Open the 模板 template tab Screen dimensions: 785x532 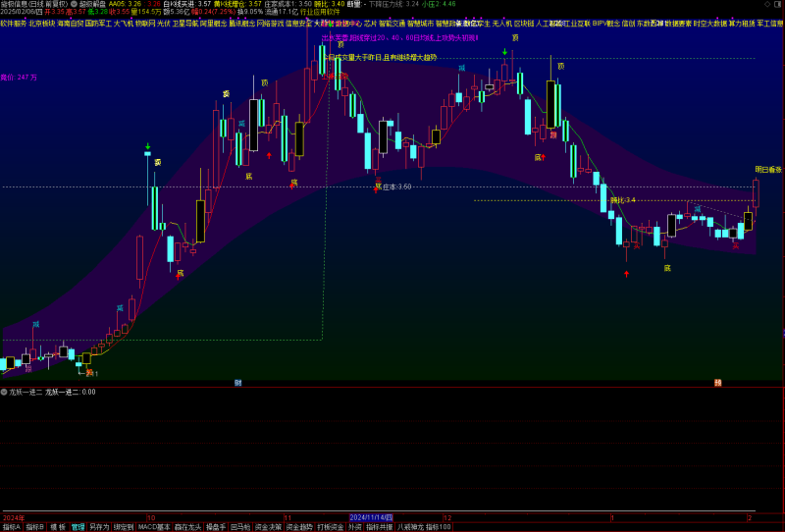coord(58,527)
